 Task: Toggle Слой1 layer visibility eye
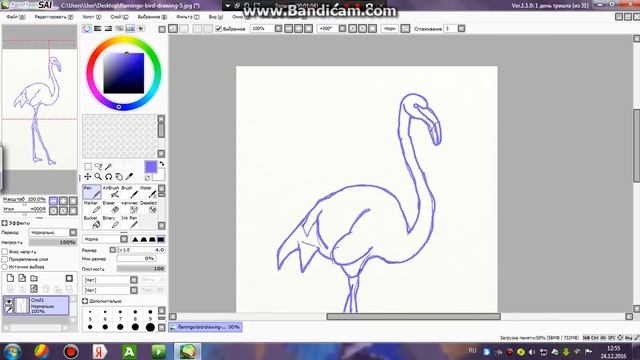tap(8, 301)
